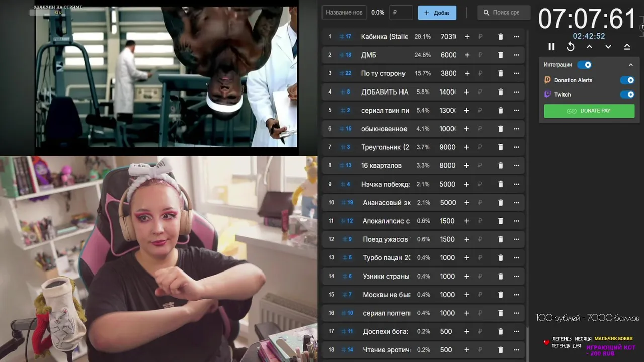Click amount 3800 in По ту сторону row
644x362 pixels.
[448, 73]
